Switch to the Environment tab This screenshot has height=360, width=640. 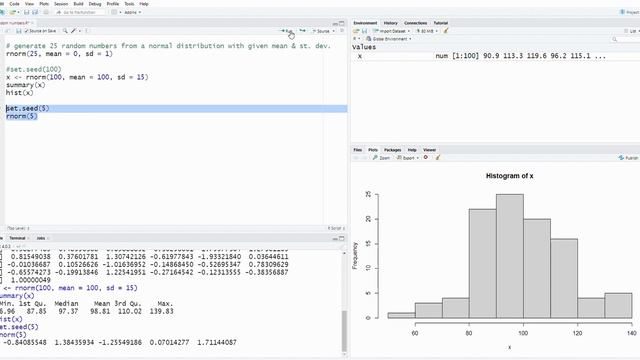click(365, 23)
